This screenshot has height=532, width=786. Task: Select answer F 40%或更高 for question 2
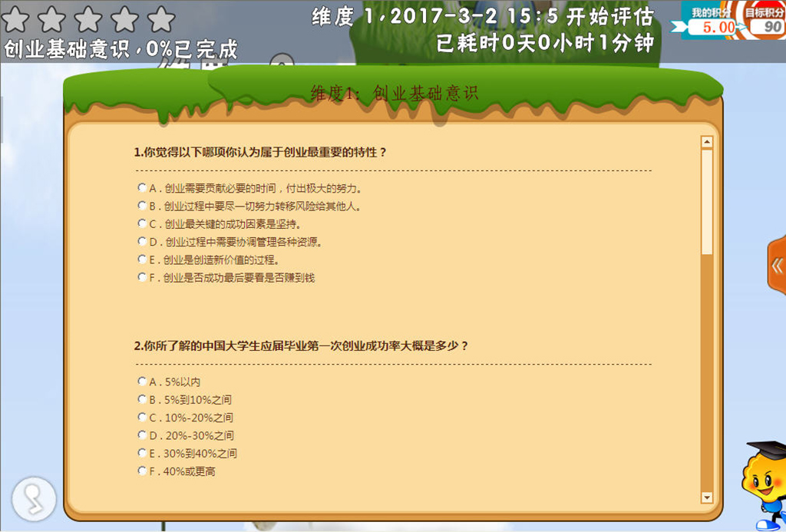pos(142,471)
